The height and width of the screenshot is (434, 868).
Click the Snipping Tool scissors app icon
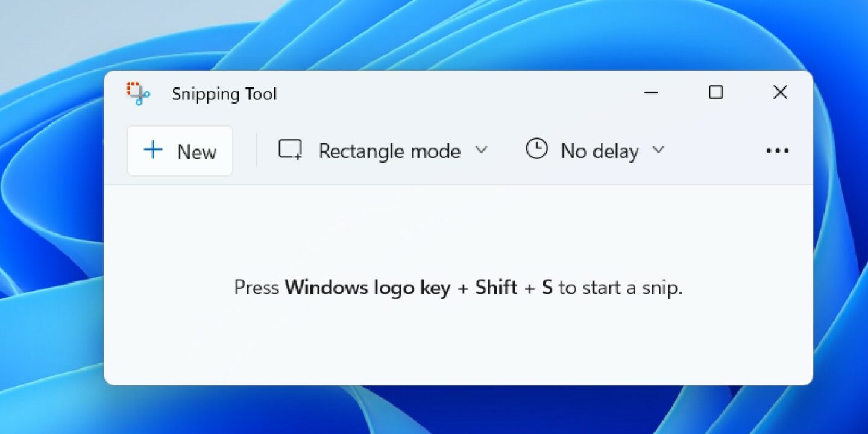pos(138,93)
